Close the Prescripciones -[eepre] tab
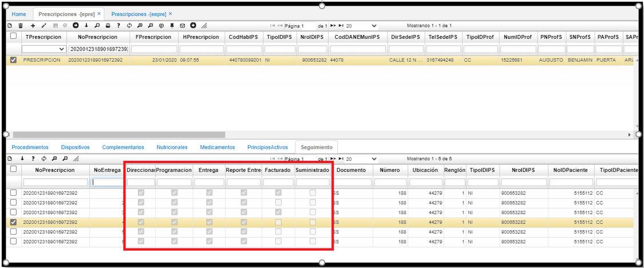 [x=171, y=14]
